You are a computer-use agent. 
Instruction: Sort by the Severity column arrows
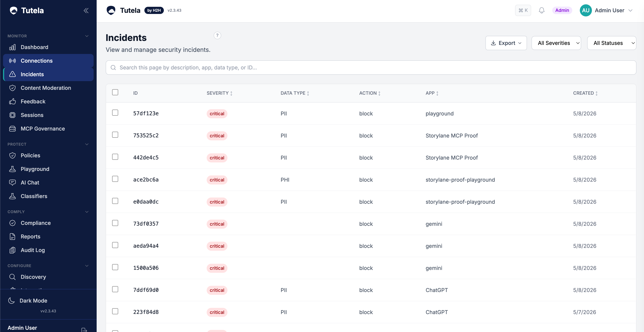[x=231, y=93]
